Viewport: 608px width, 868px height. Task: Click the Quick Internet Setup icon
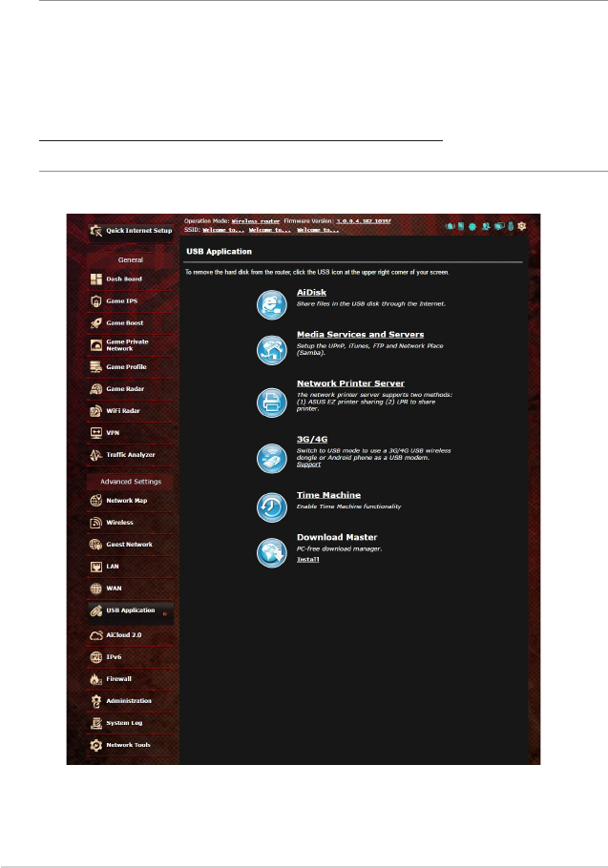96,230
